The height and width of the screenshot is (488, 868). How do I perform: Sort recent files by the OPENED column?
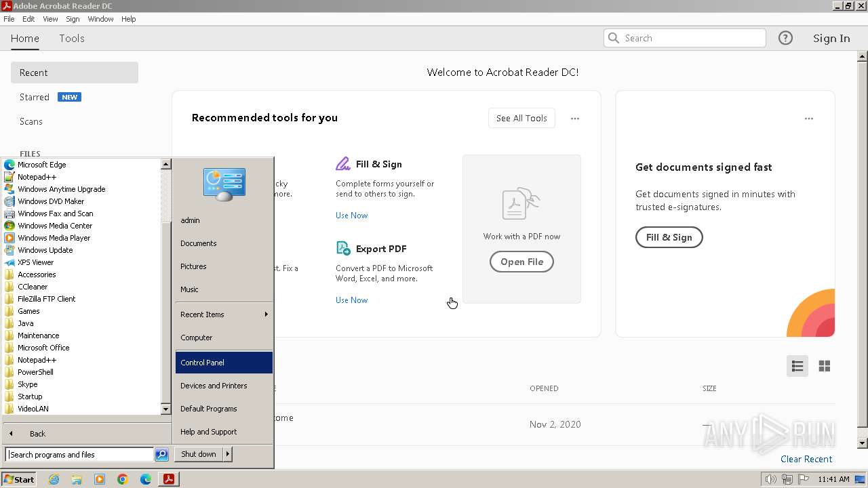pyautogui.click(x=544, y=388)
